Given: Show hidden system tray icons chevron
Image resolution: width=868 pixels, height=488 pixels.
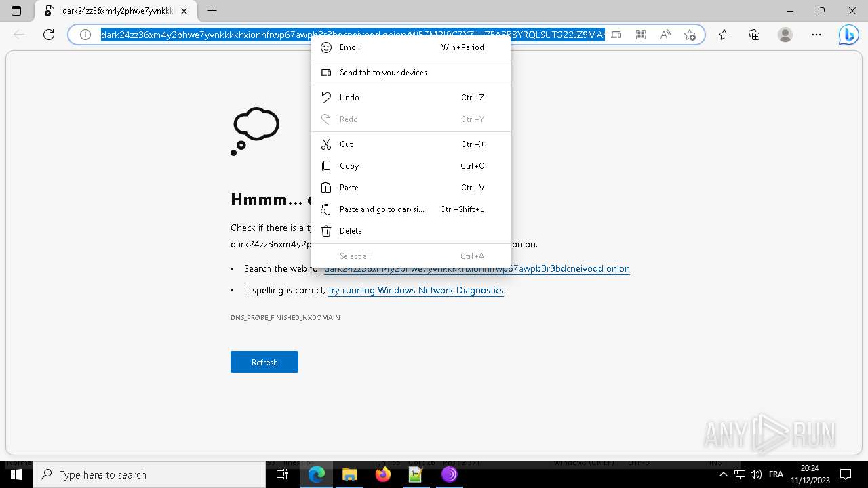Looking at the screenshot, I should (723, 474).
